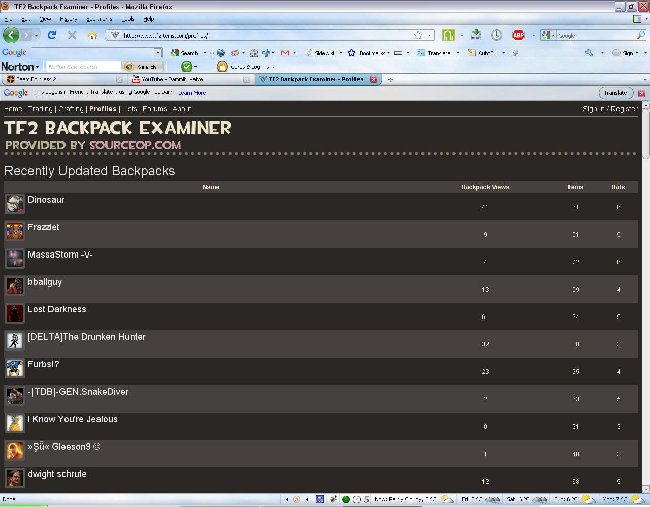Open the Home page icon
Screen dimensions: 650x507
(92, 36)
